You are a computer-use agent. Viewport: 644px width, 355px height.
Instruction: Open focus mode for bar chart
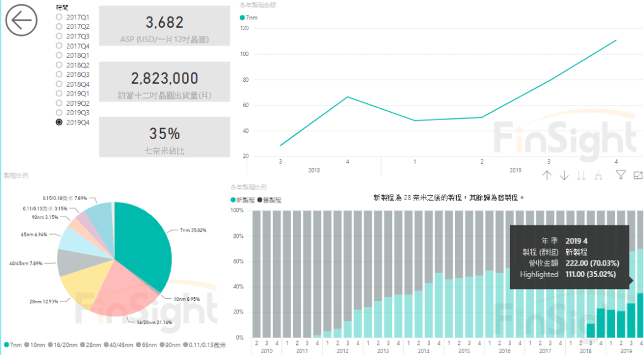(638, 176)
